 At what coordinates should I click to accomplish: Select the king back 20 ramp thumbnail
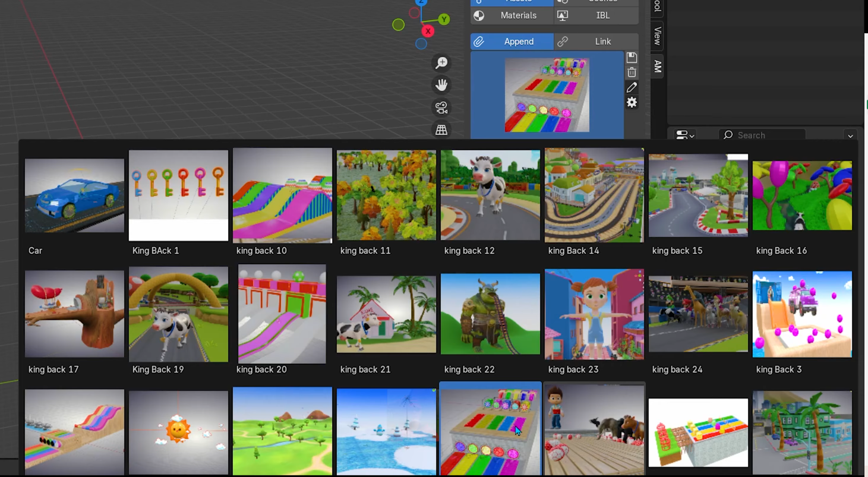(282, 314)
